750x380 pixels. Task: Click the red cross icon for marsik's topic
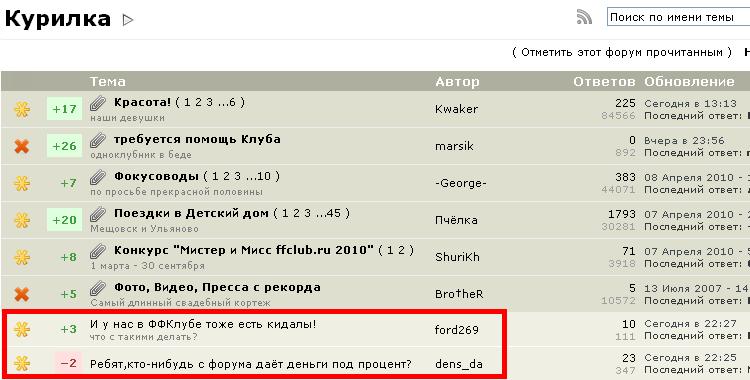click(22, 146)
